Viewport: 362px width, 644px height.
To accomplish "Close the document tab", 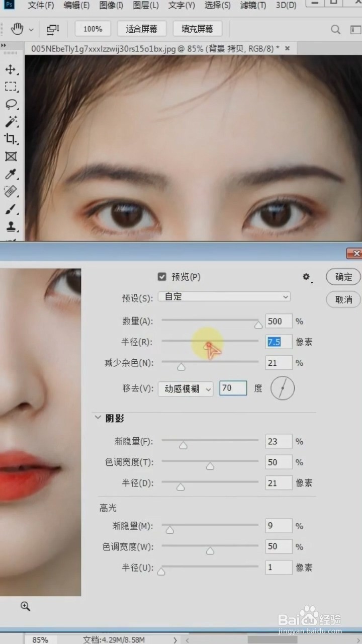I will point(288,48).
